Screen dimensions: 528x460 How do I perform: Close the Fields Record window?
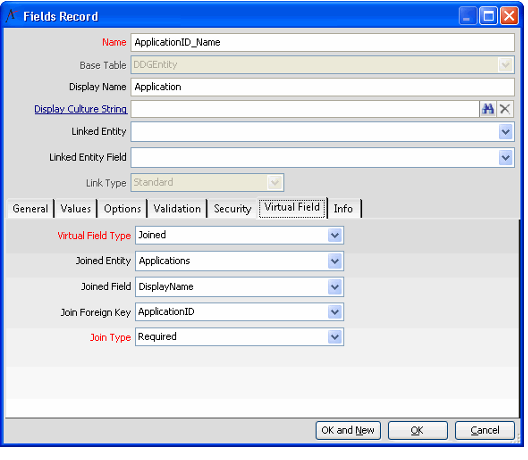(509, 16)
